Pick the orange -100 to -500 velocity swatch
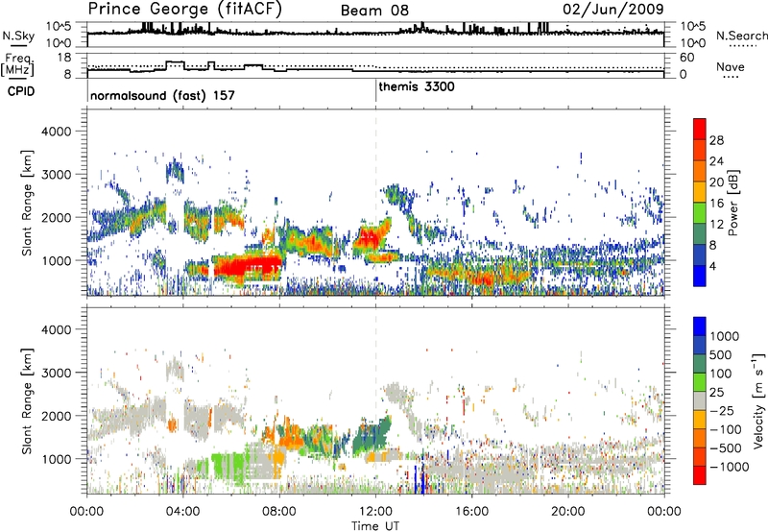The height and width of the screenshot is (532, 768). pyautogui.click(x=700, y=438)
